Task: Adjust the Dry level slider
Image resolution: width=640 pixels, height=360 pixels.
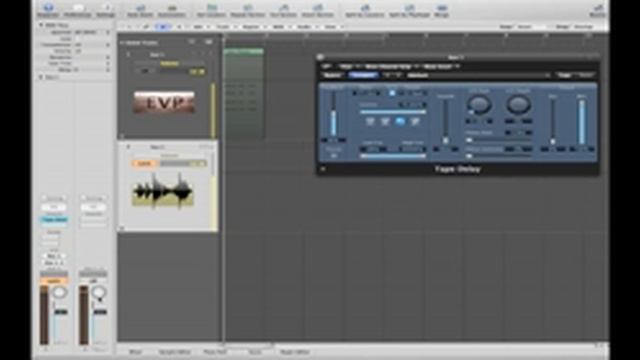Action: point(552,122)
